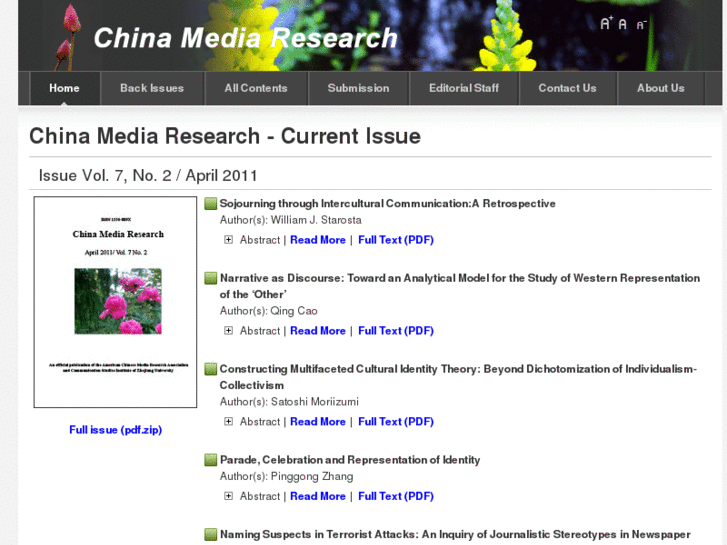Click the China Media Research banner title
Screen dimensions: 727x545
[x=246, y=38]
